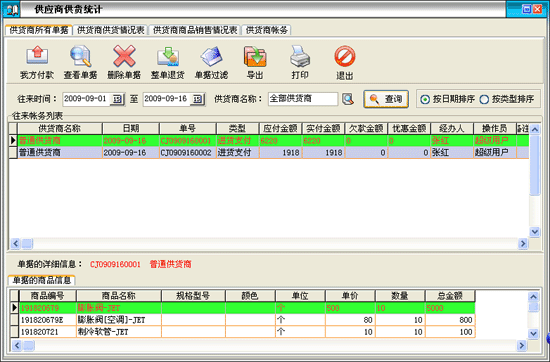Select the 整单退货 return icon
550x362 pixels.
(168, 56)
